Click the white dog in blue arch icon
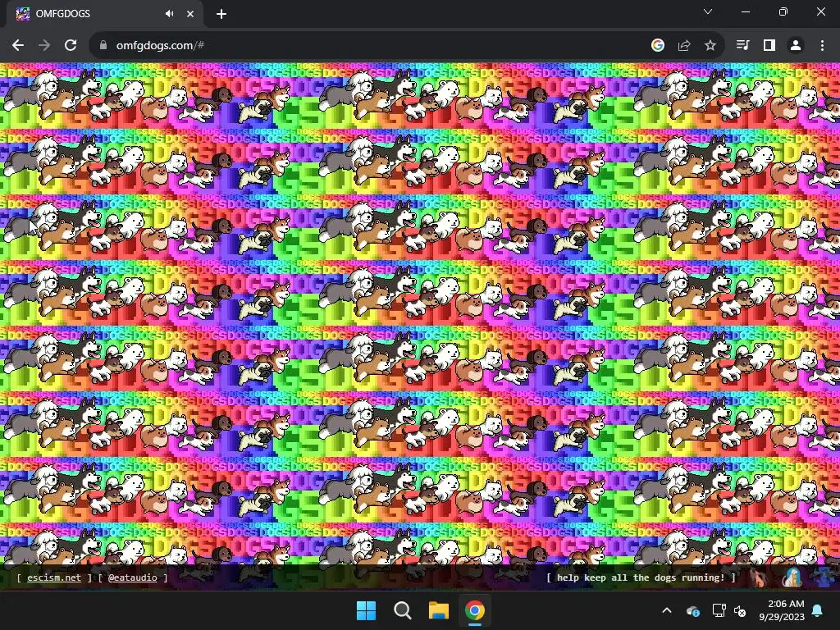The image size is (840, 630). click(x=792, y=577)
